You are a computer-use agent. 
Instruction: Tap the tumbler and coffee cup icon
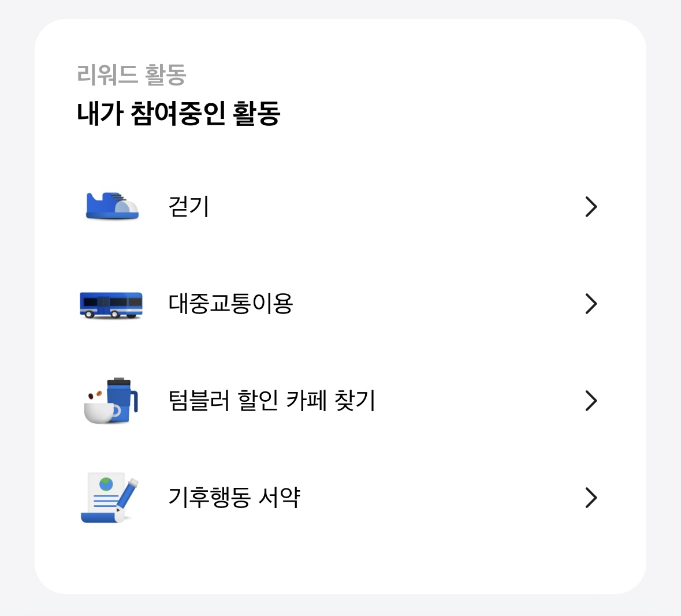111,401
